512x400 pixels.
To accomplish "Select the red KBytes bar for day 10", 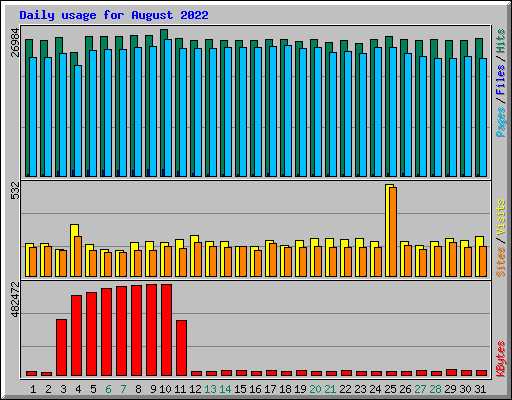I will (x=166, y=330).
